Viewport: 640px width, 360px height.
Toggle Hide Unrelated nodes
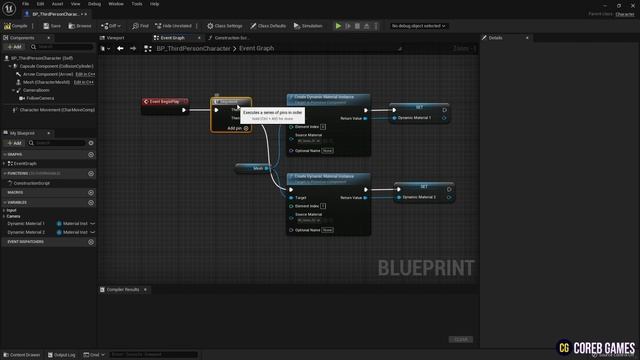point(173,26)
